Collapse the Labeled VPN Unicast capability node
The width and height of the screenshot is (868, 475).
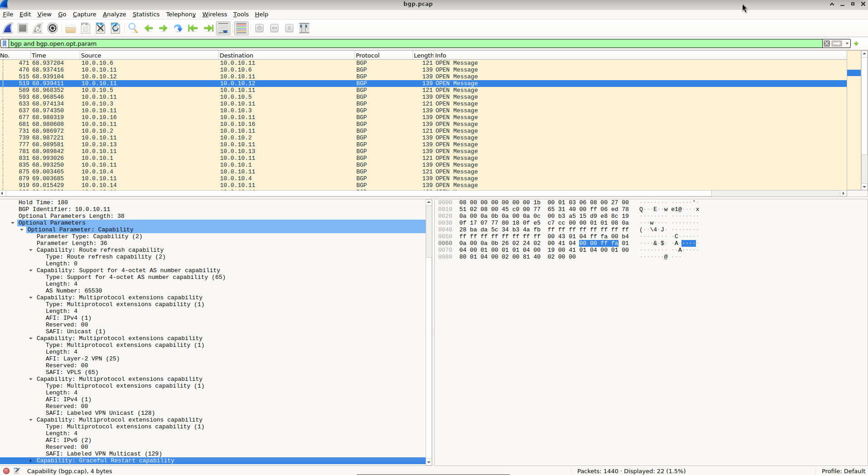pyautogui.click(x=31, y=379)
